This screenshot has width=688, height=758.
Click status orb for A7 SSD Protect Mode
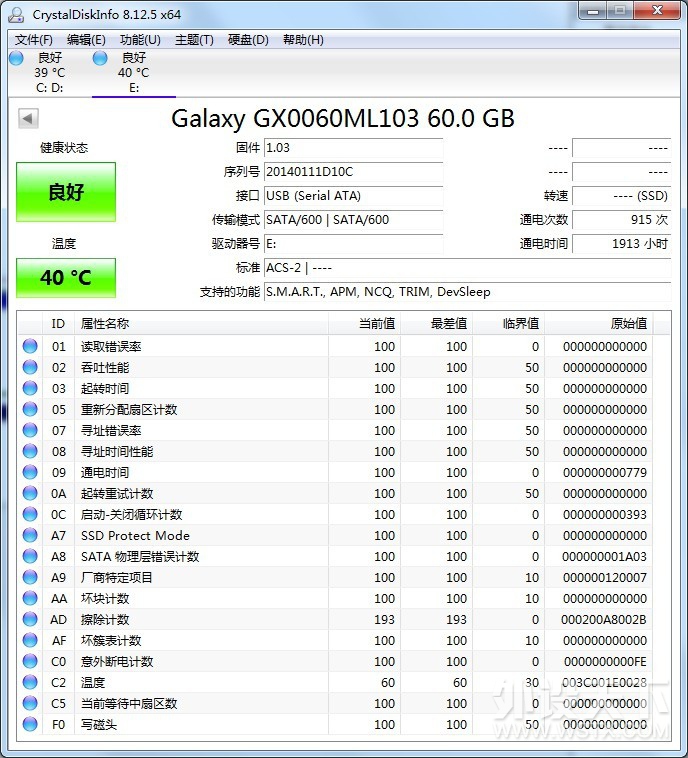tap(31, 536)
